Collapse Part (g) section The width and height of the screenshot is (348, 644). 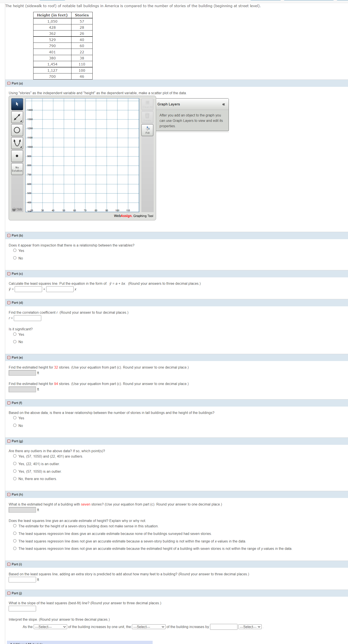8,441
